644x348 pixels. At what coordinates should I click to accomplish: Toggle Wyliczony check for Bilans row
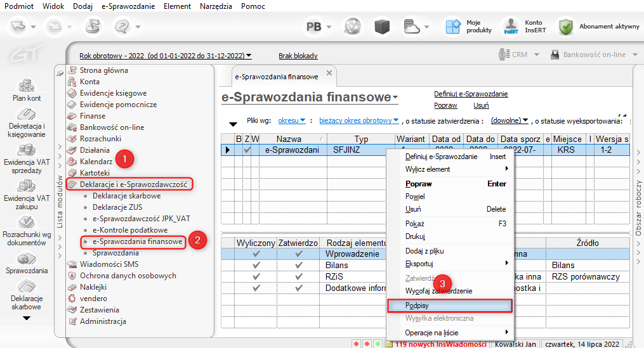click(256, 265)
